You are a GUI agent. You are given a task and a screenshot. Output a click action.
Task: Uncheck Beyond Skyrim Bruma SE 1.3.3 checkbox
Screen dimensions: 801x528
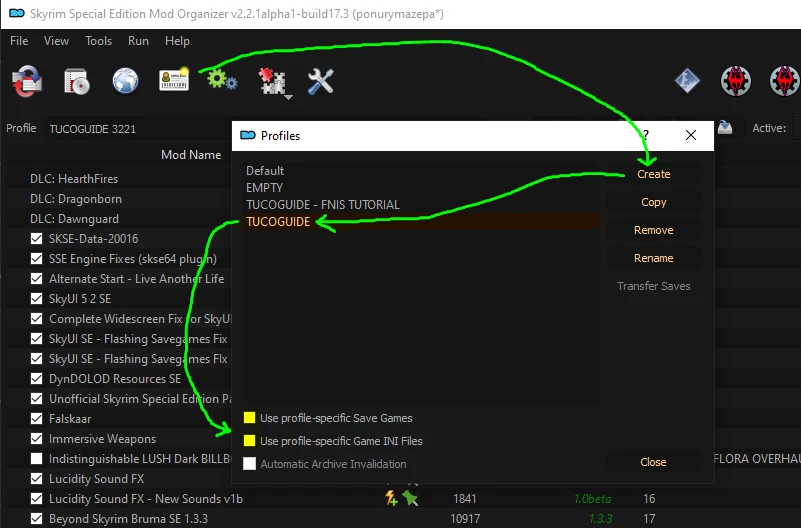[x=36, y=519]
